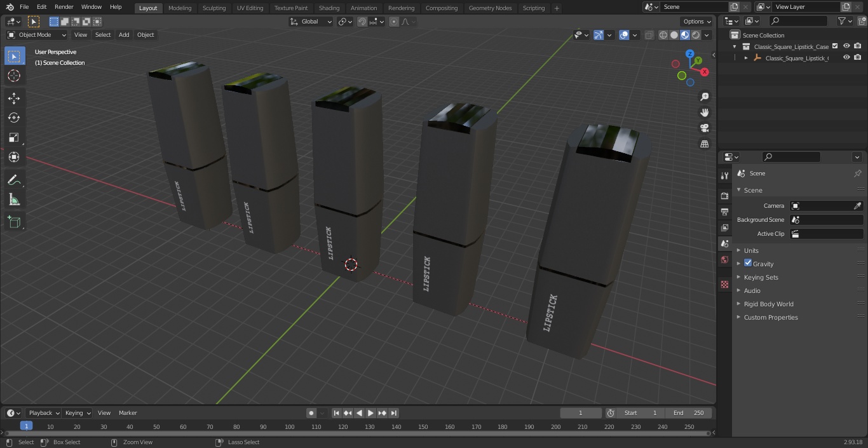868x448 pixels.
Task: Select the Measure tool
Action: pos(14,200)
